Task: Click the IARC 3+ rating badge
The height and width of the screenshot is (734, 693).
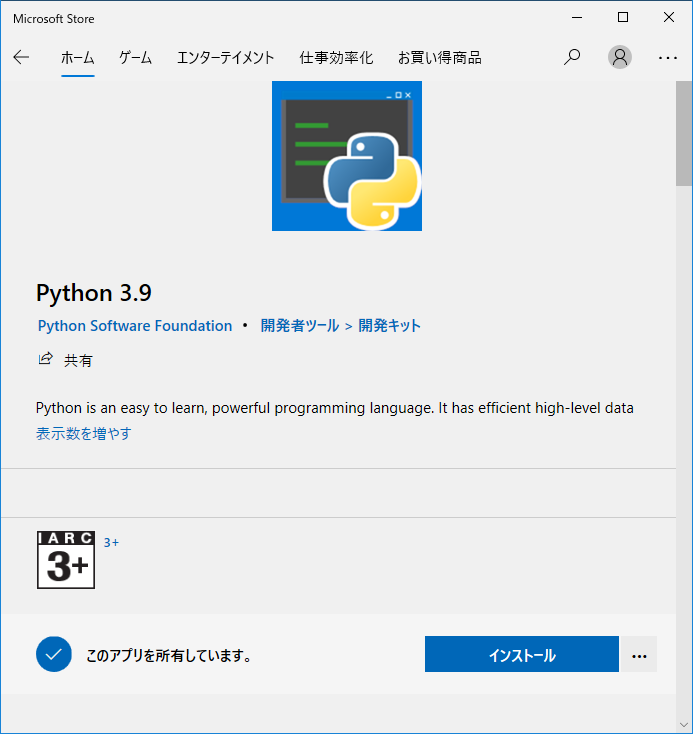Action: click(x=66, y=560)
